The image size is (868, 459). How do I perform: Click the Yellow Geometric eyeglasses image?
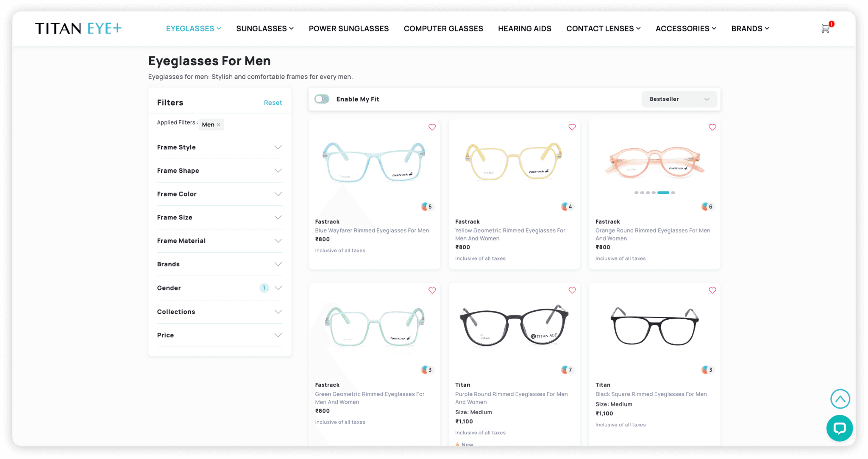click(x=514, y=161)
